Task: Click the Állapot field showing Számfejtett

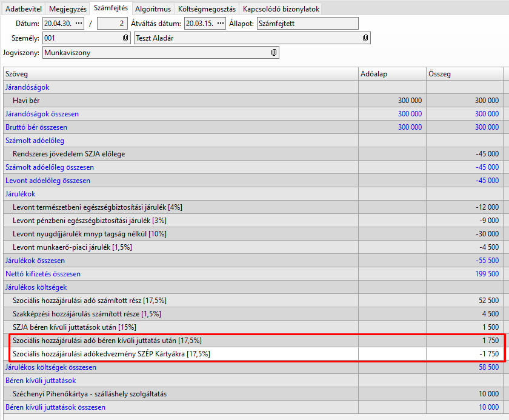Action: tap(307, 24)
